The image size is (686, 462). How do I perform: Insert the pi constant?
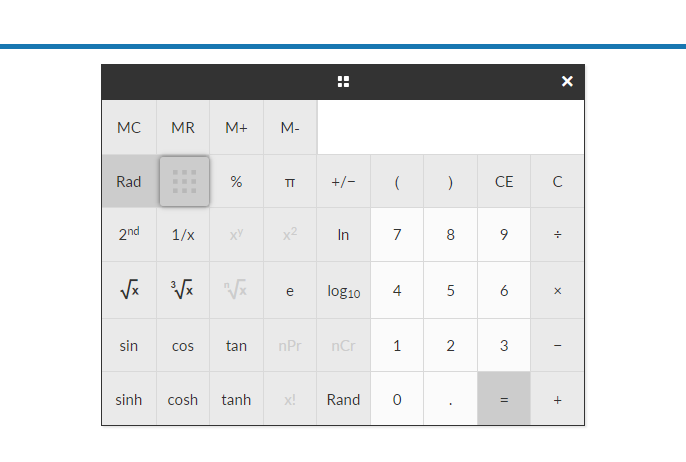click(290, 182)
